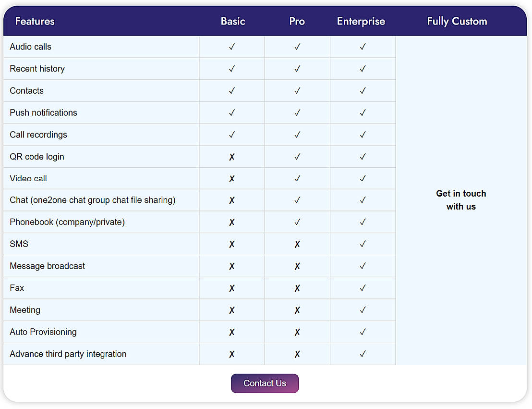Click the Enterprise checkmark for Fax

point(363,288)
